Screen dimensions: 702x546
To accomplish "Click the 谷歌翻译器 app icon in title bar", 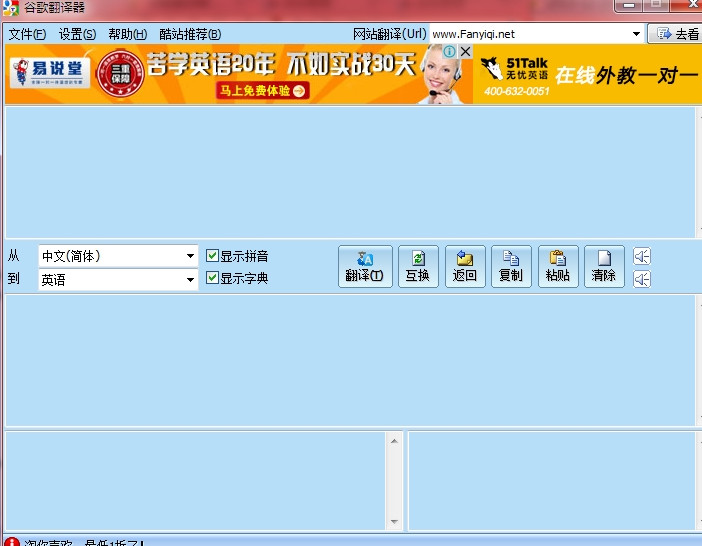I will [11, 8].
